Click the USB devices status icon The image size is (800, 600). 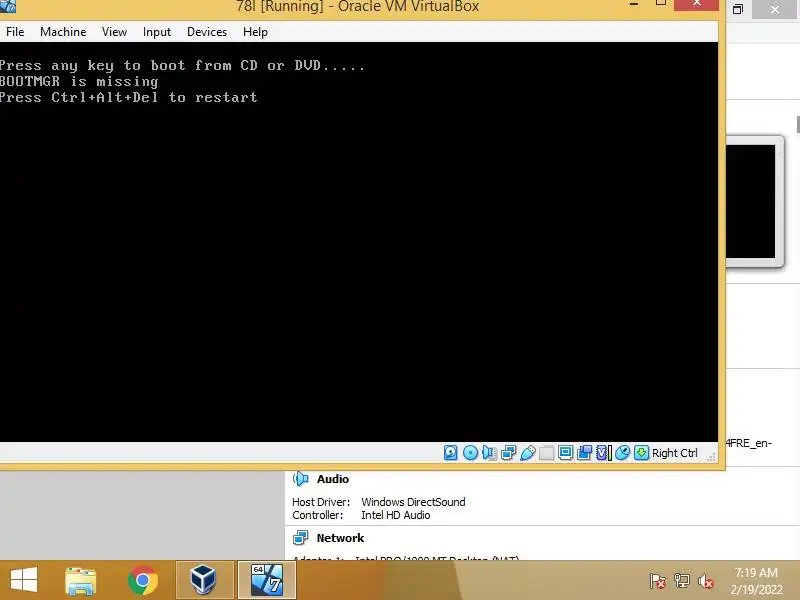528,453
